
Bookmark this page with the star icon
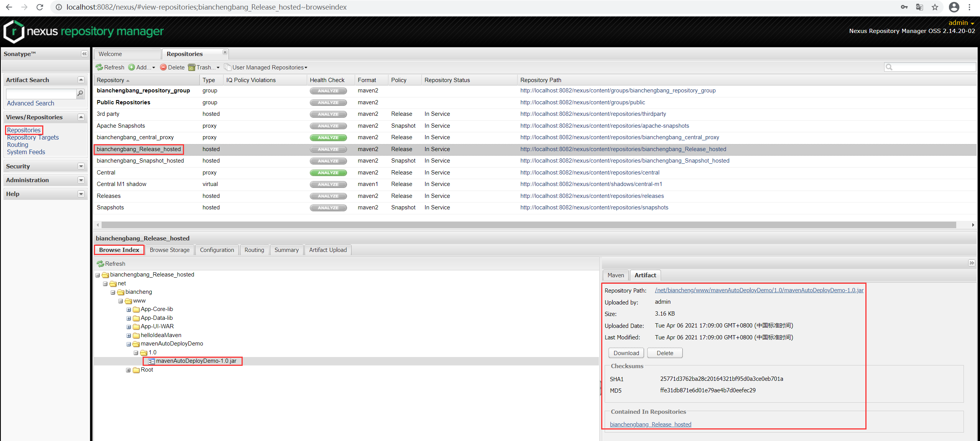click(935, 7)
